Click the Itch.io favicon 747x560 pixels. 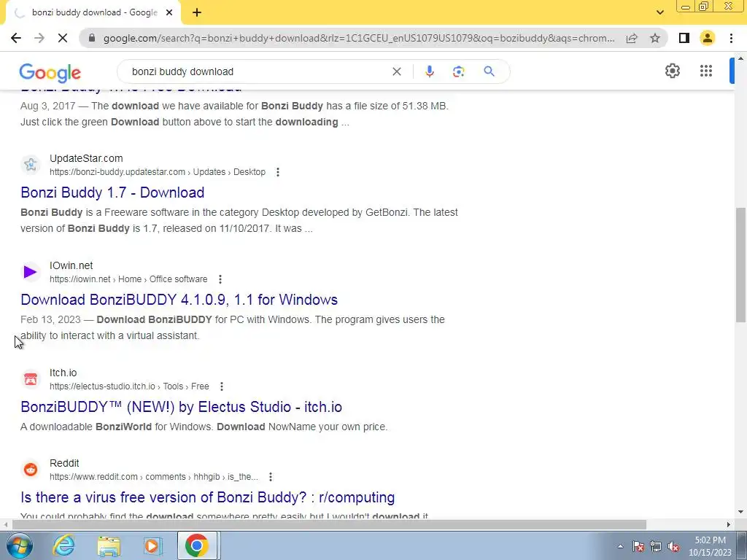pyautogui.click(x=31, y=379)
